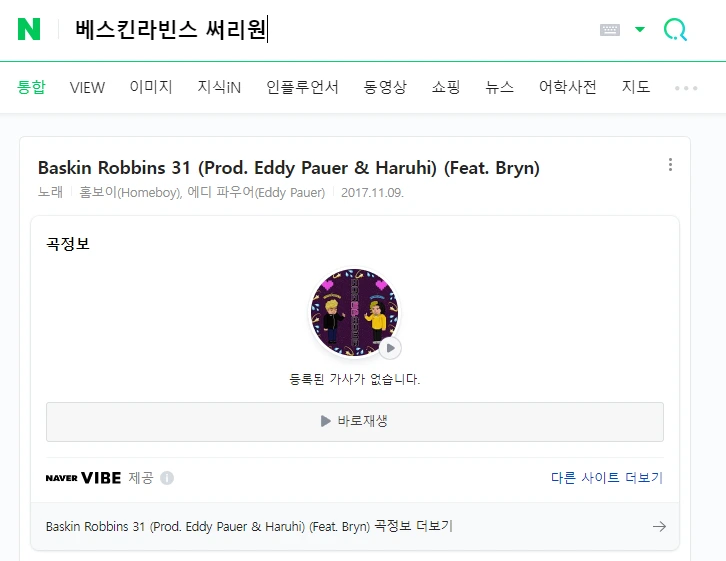Click the search input field with 베스킨라빈스 써리원
The width and height of the screenshot is (726, 561).
point(331,30)
